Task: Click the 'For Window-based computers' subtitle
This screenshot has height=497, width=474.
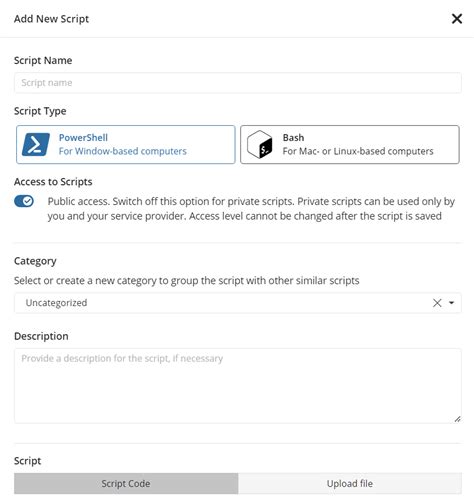Action: click(x=123, y=151)
